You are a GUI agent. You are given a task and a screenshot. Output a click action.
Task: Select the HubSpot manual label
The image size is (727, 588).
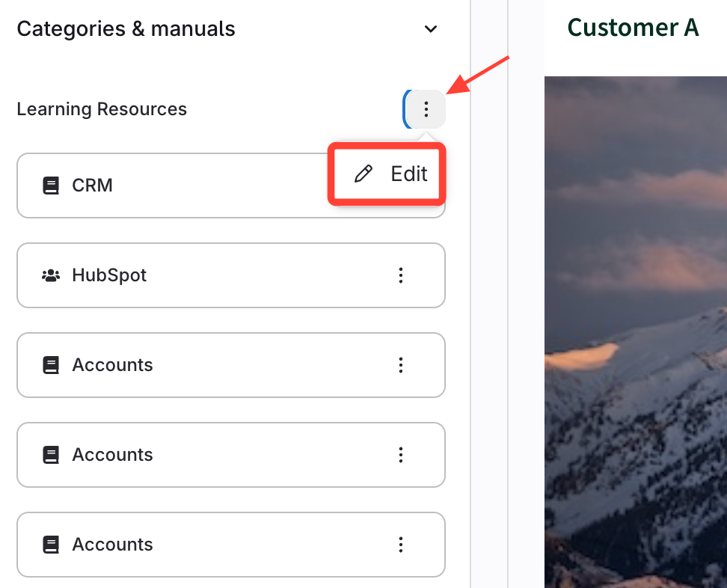(x=109, y=275)
